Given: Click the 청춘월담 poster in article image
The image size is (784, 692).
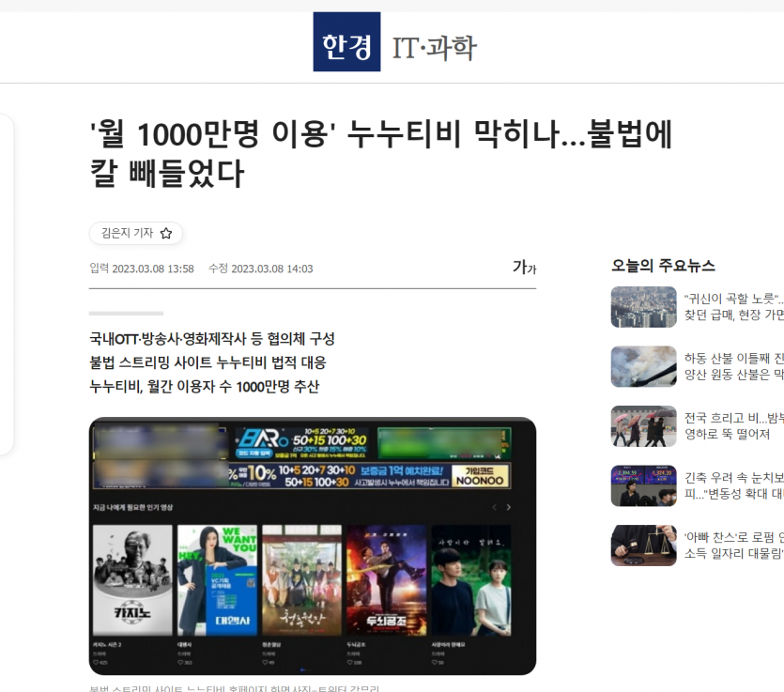Looking at the screenshot, I should 302,580.
